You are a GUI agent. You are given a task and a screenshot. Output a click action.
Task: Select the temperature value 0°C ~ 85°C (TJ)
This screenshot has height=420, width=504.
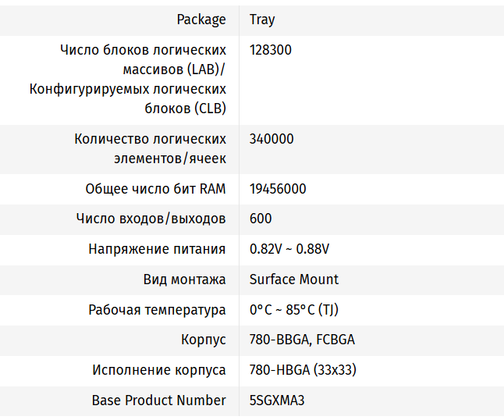(x=294, y=310)
